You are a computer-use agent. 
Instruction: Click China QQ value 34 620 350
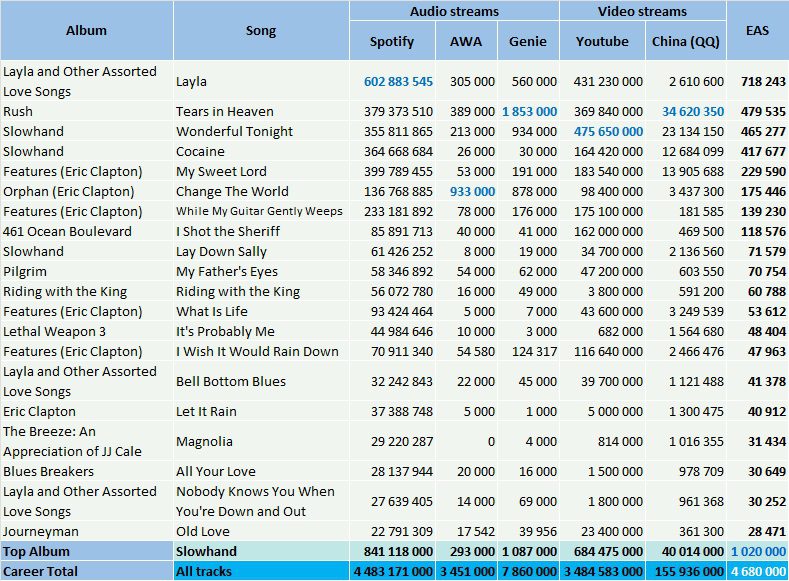click(x=693, y=111)
